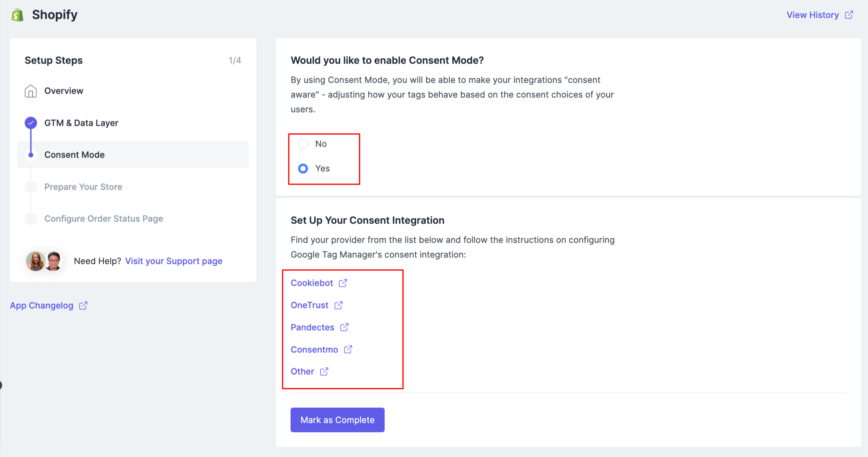This screenshot has width=868, height=457.
Task: Click the external link icon next to Pandectes
Action: click(344, 327)
